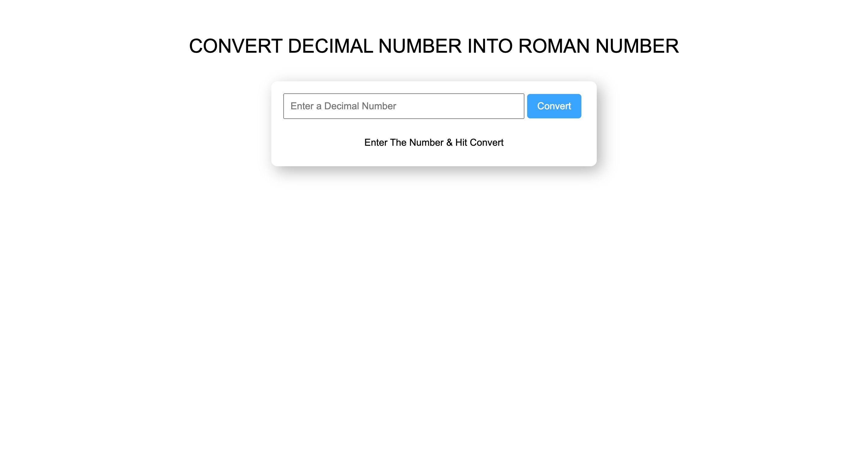Screen dimensions: 868x468
Task: Click the result text below the input
Action: [434, 142]
